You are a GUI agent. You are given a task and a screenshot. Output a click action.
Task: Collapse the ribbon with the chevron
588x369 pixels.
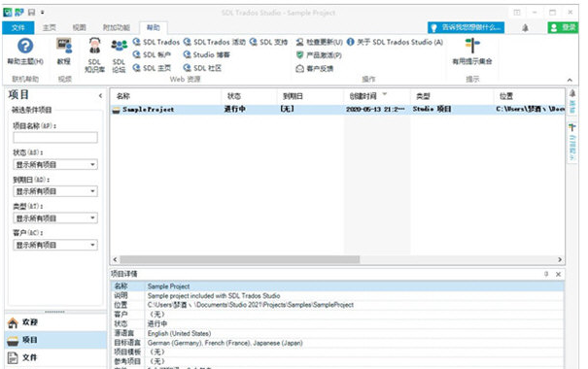(570, 80)
